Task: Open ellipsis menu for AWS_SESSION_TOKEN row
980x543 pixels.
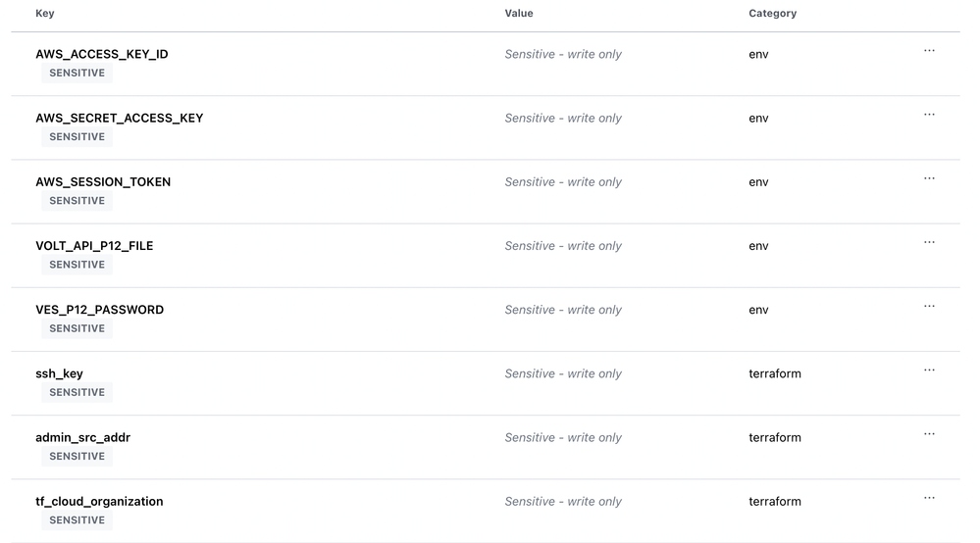Action: click(929, 178)
